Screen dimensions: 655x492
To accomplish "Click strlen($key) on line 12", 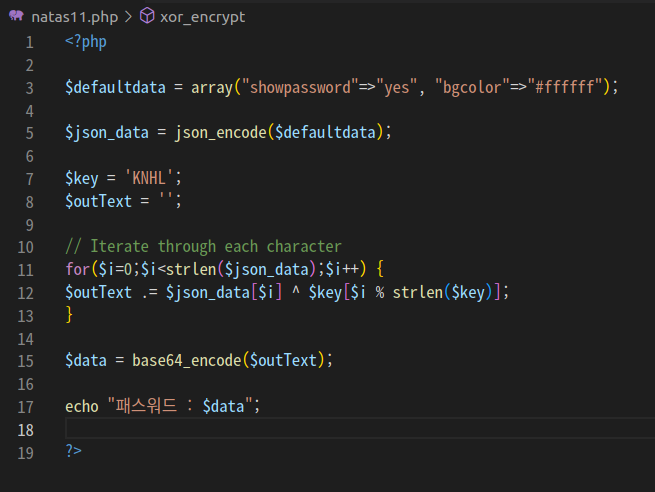I will [x=443, y=292].
